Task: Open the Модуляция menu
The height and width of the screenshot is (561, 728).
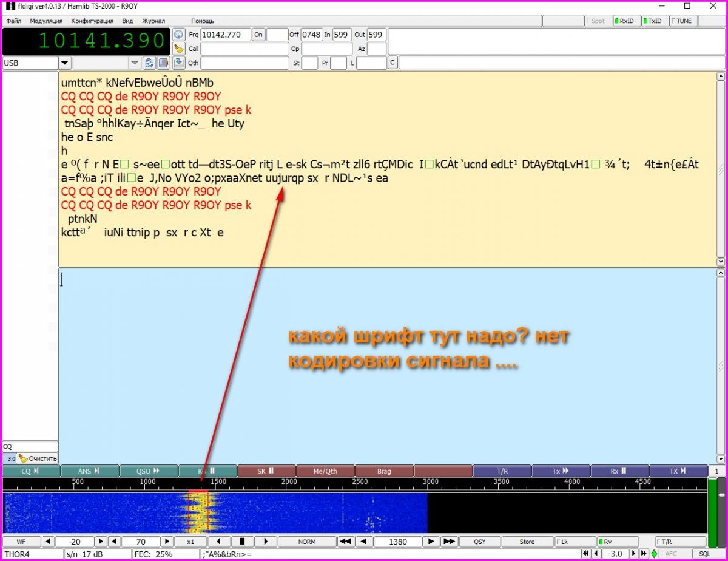Action: click(46, 21)
